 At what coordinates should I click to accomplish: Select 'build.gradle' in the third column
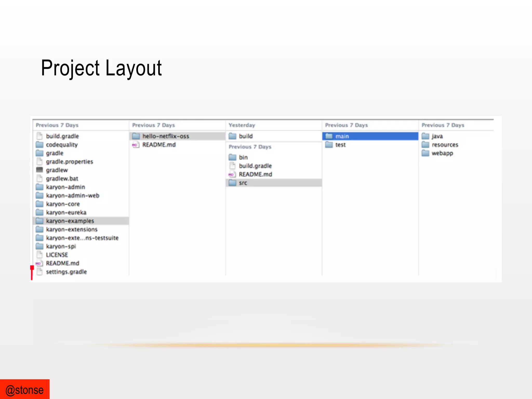point(255,166)
